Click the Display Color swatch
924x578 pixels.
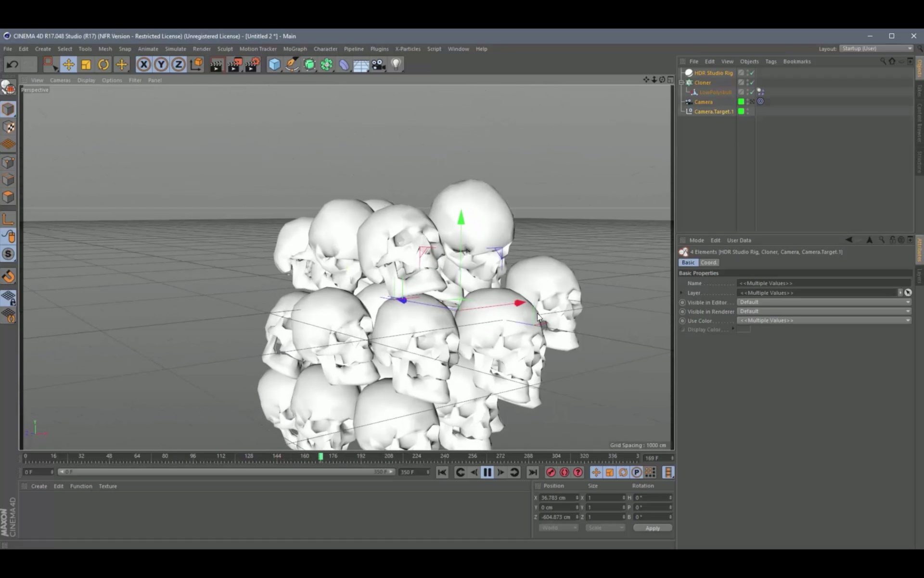tap(744, 329)
